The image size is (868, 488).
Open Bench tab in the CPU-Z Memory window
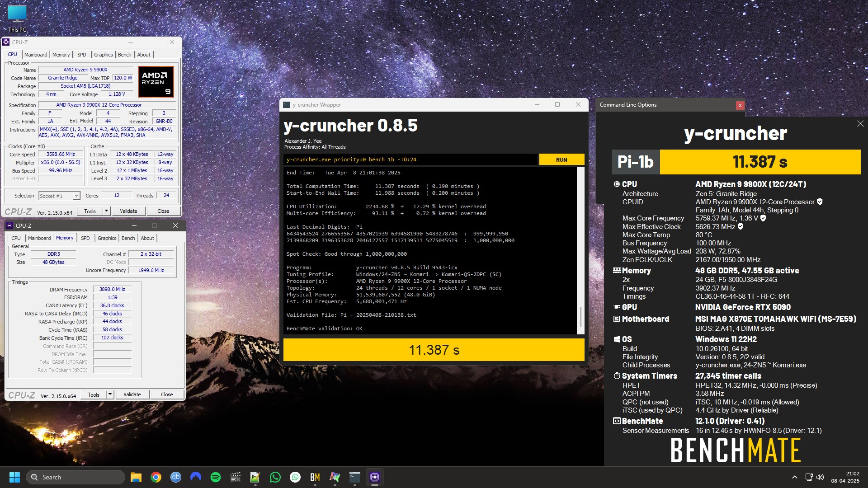tap(128, 238)
